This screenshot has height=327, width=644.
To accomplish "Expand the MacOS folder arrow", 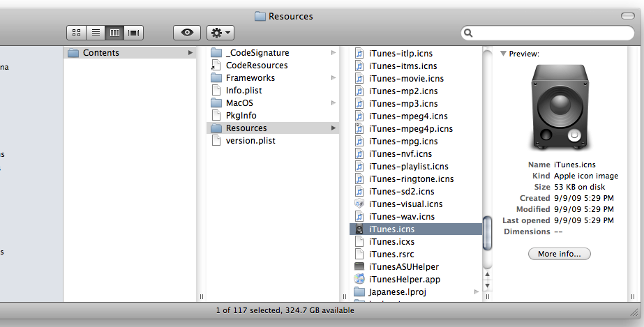I will coord(333,102).
